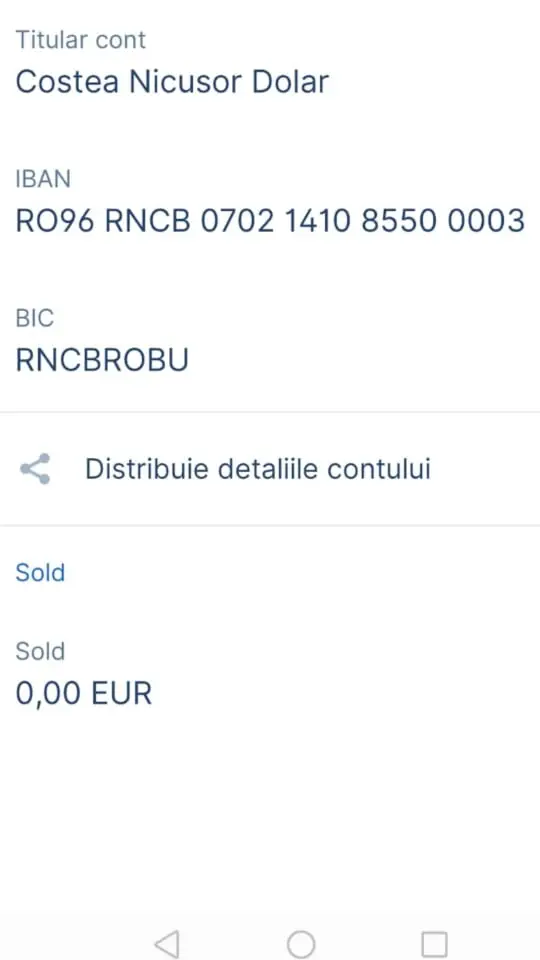The height and width of the screenshot is (960, 540).
Task: Click the 0,00 EUR balance amount
Action: tap(83, 694)
